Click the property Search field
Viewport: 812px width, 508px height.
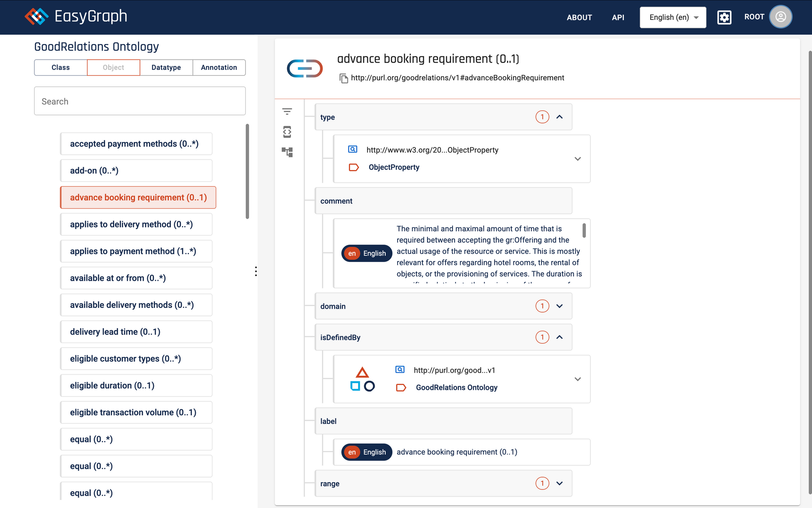tap(140, 102)
